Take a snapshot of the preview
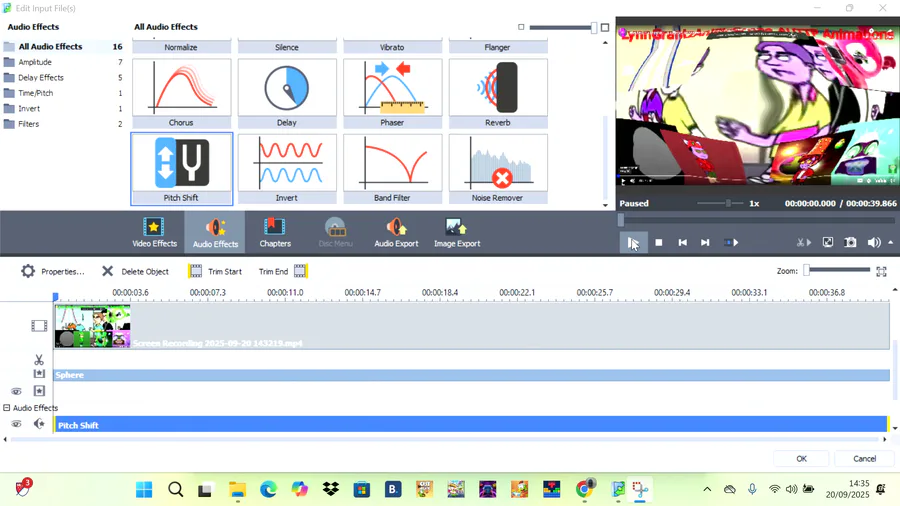Viewport: 900px width, 506px height. 851,243
